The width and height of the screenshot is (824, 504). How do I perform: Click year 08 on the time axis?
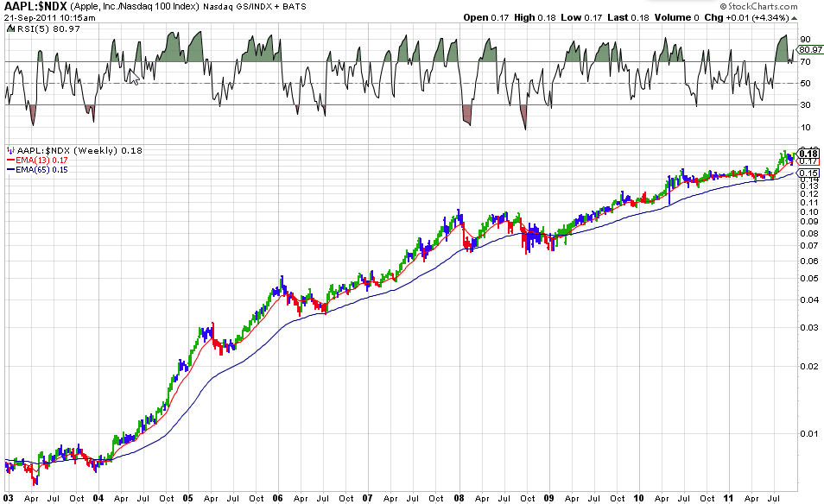pos(460,498)
